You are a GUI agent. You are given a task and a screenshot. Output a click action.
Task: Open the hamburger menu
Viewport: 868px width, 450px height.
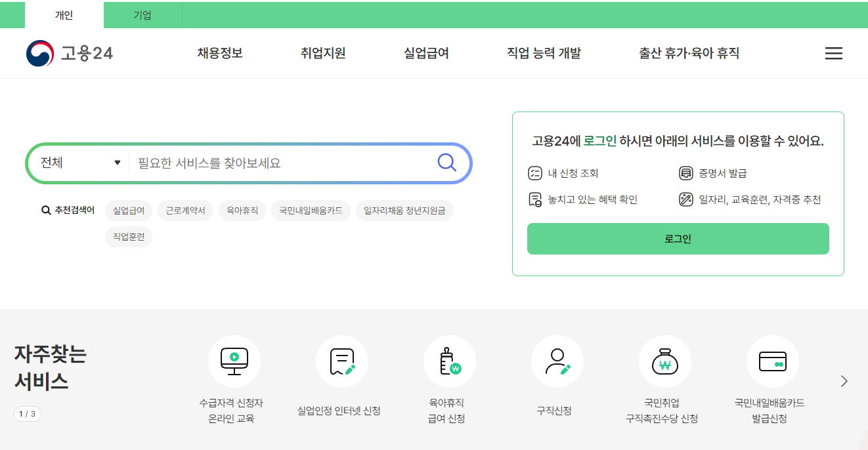(833, 53)
